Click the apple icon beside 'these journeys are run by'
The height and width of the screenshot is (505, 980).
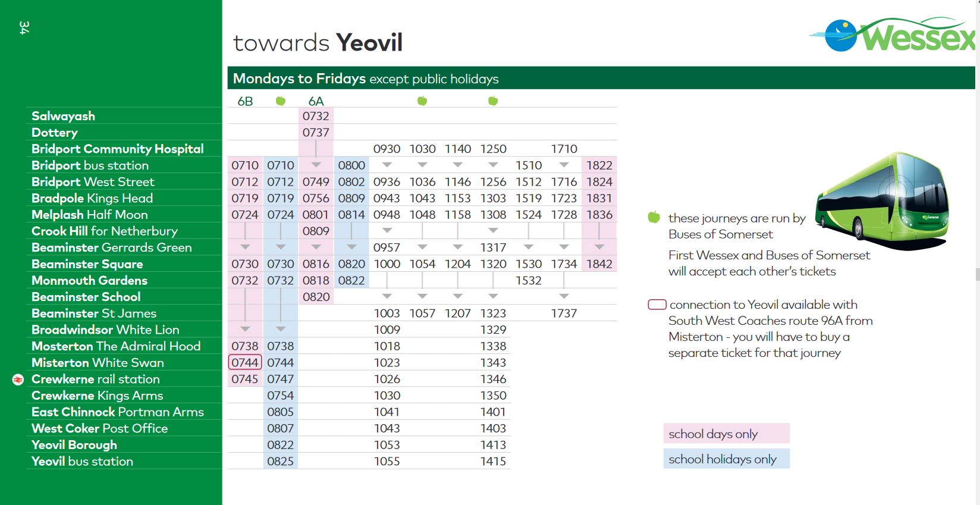pos(654,218)
